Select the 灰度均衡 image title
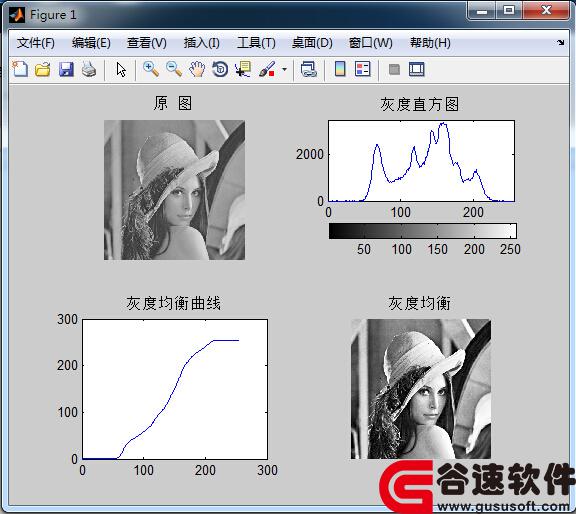 click(420, 303)
